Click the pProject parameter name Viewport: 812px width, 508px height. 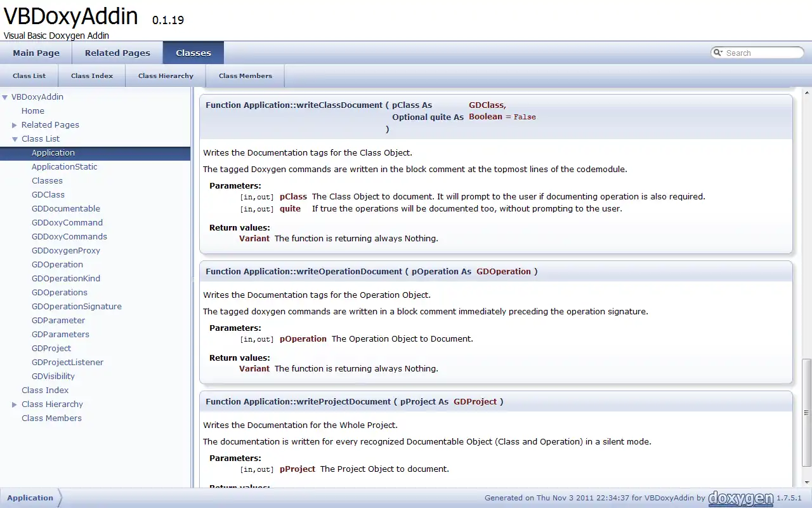pos(298,469)
